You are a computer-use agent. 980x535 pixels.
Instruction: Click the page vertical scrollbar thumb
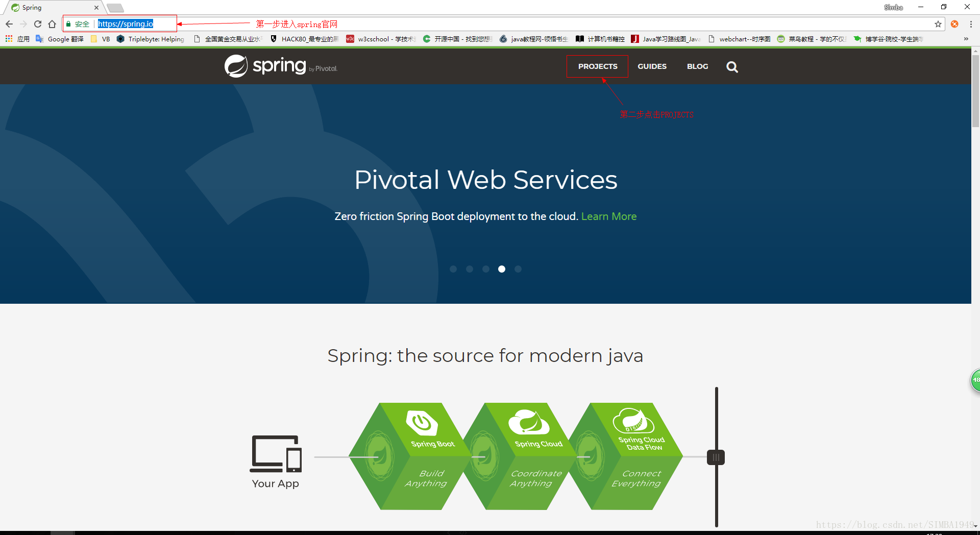click(x=975, y=91)
